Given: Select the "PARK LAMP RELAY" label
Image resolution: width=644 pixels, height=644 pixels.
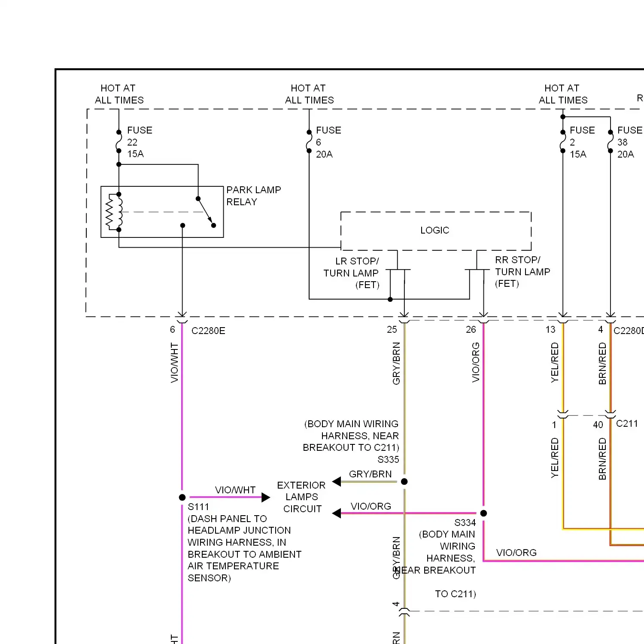Looking at the screenshot, I should [254, 196].
